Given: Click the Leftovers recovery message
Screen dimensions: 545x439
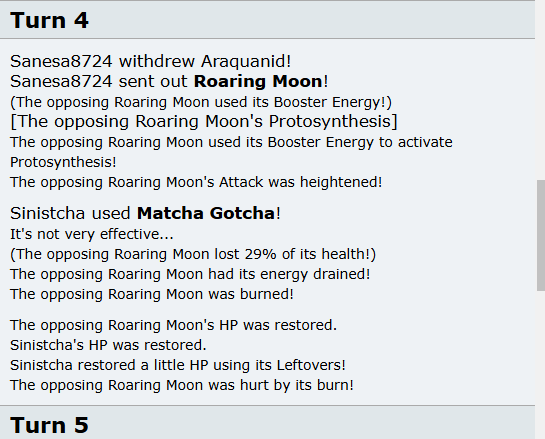Looking at the screenshot, I should point(178,365).
